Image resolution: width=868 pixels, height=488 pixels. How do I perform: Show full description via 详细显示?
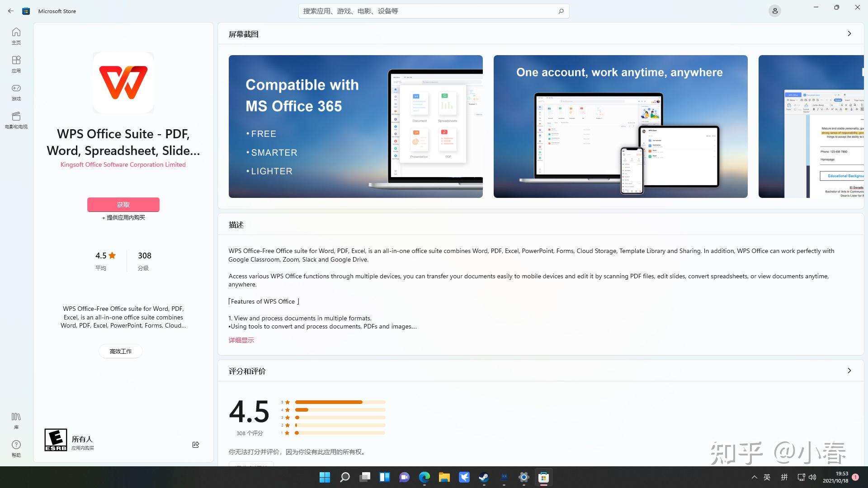click(241, 340)
